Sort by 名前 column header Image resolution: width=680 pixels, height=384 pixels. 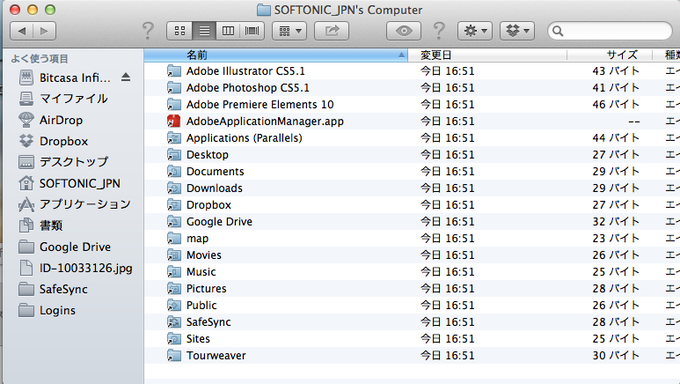click(x=276, y=55)
